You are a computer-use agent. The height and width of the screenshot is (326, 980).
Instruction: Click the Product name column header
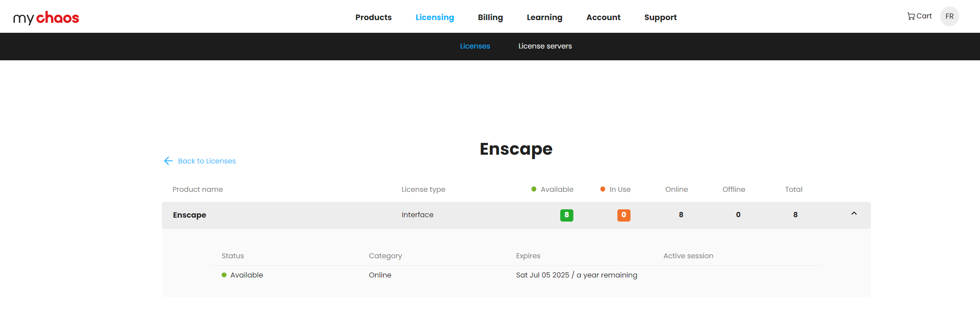click(198, 189)
